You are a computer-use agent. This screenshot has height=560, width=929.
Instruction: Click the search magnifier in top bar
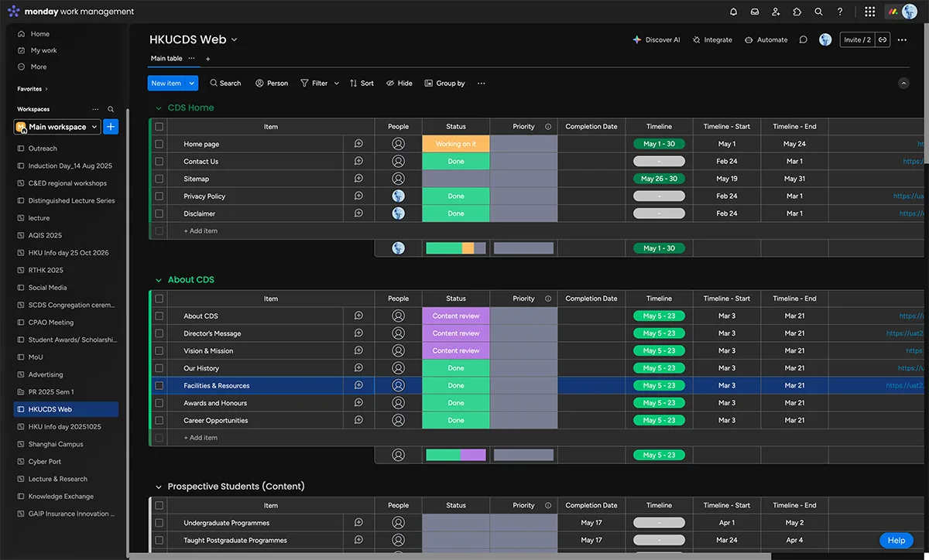pyautogui.click(x=818, y=12)
